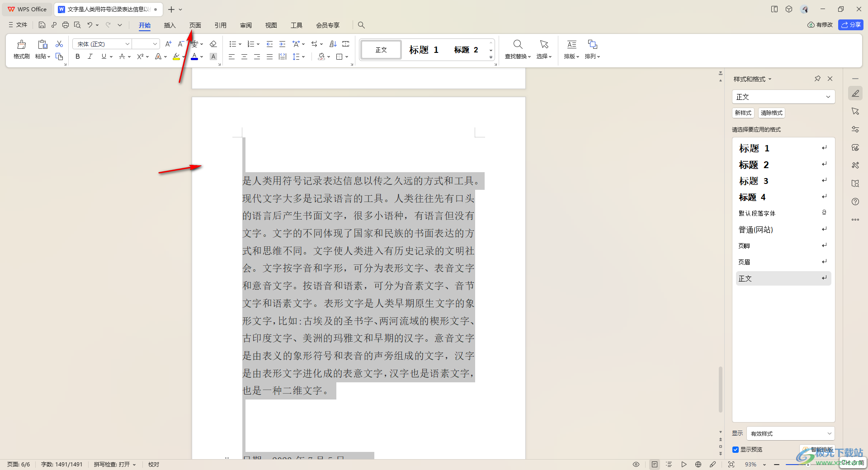The image size is (868, 470).
Task: Toggle Bold formatting
Action: tap(78, 56)
